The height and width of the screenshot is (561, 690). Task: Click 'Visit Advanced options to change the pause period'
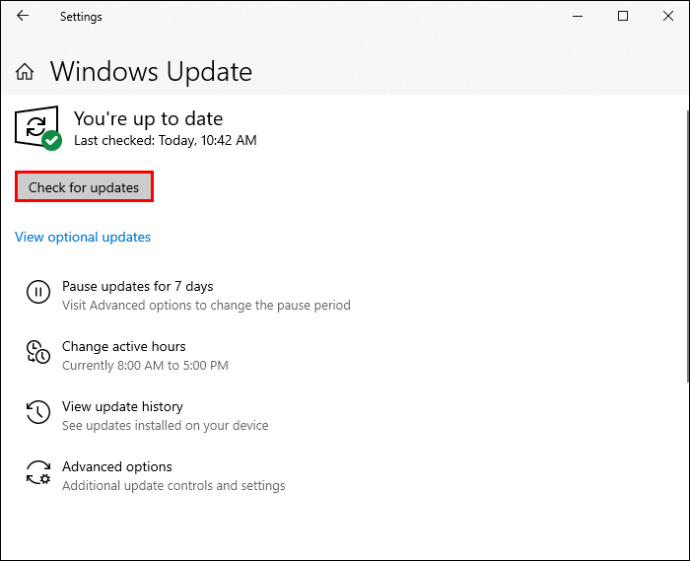(x=206, y=305)
